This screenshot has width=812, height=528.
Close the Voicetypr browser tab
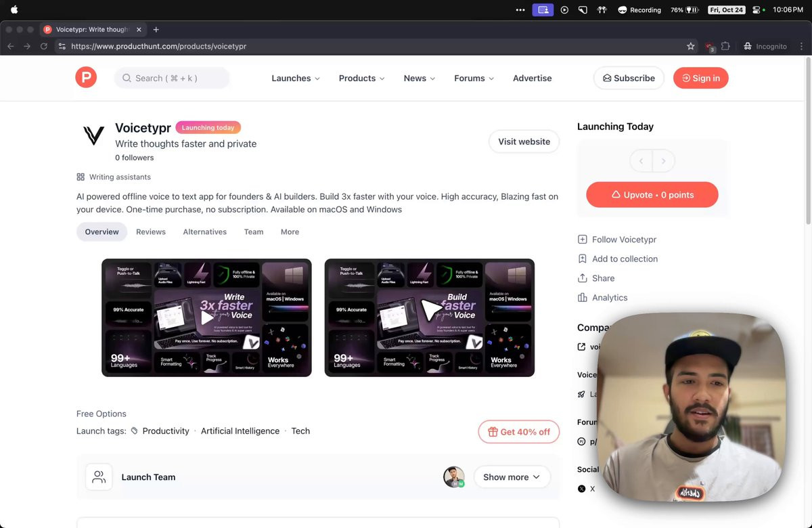[x=139, y=29]
